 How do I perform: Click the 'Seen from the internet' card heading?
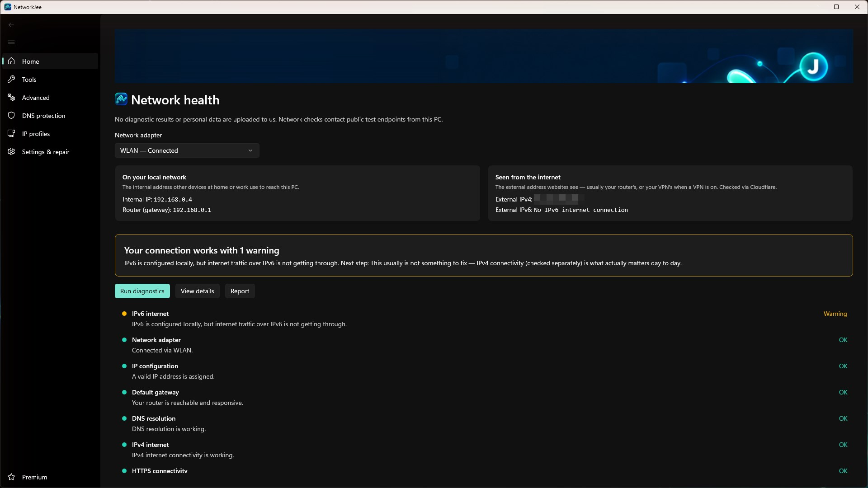(x=528, y=177)
